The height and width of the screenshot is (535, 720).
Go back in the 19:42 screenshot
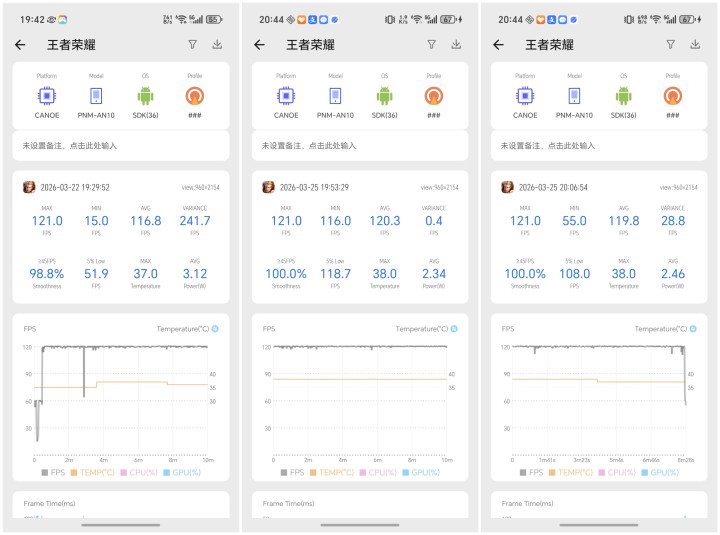20,45
